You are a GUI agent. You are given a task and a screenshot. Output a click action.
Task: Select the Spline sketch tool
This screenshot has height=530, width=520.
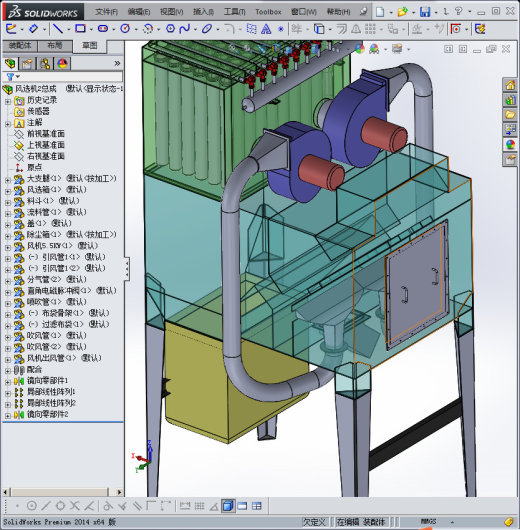point(185,29)
